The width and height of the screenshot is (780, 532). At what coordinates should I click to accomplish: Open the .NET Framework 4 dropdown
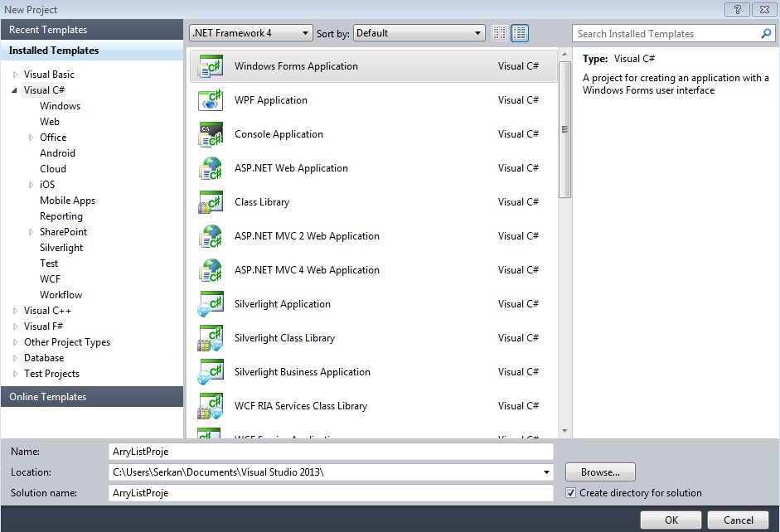251,33
